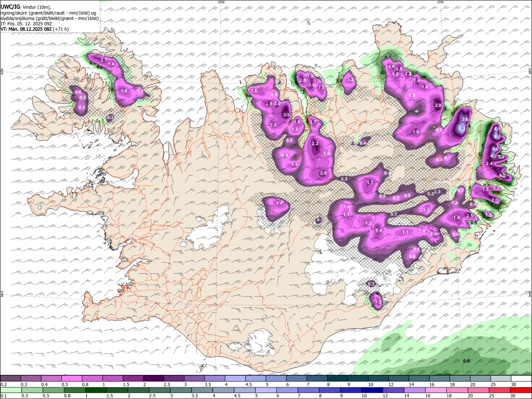The height and width of the screenshot is (399, 532).
Task: Select the pale green swatch at 0.1, lower legend
Action: pos(10,390)
